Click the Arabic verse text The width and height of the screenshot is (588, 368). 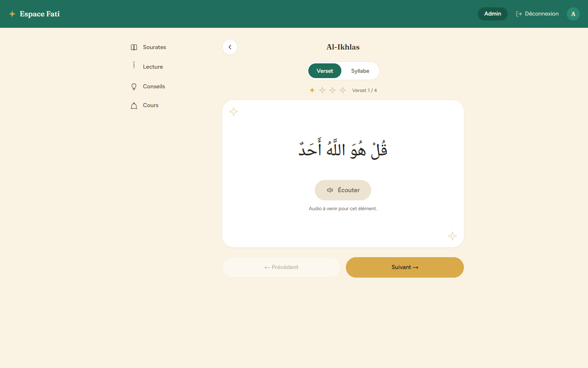click(x=343, y=149)
